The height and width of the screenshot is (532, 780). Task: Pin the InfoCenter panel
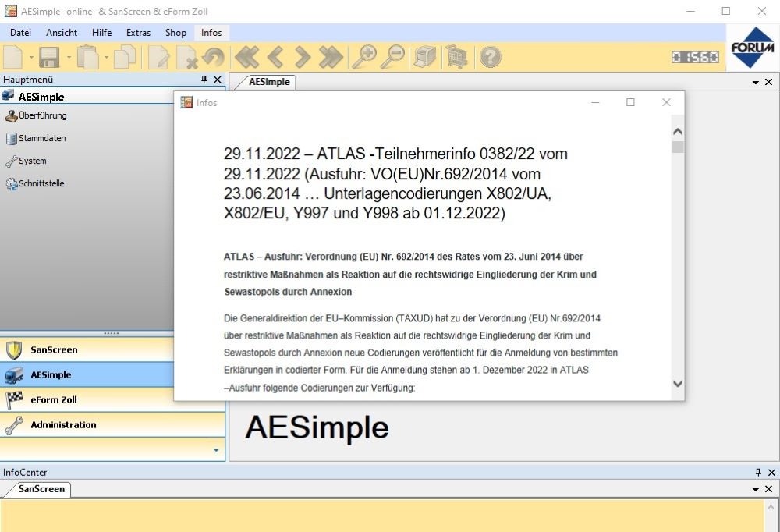click(x=758, y=472)
